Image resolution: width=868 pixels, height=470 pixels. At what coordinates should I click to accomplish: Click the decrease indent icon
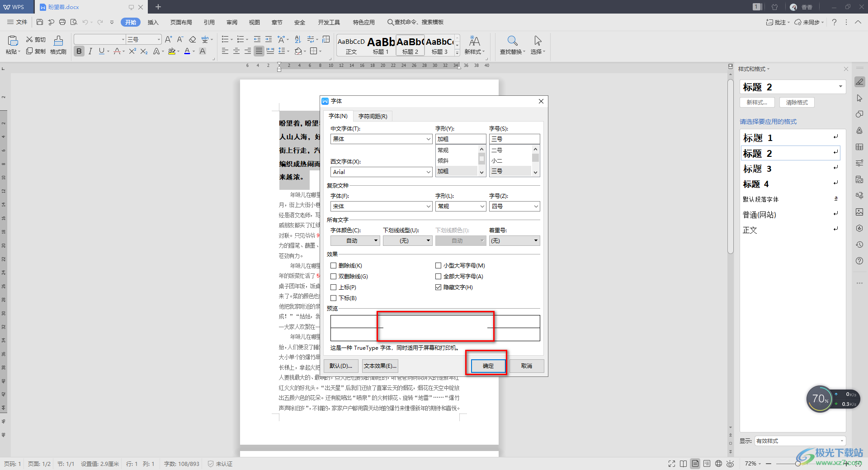pyautogui.click(x=257, y=39)
